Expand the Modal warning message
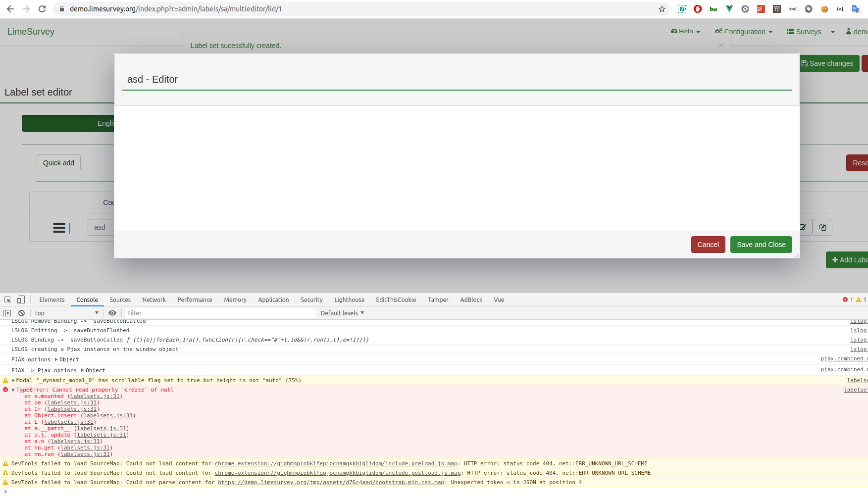Viewport: 868px width, 498px height. [x=14, y=381]
